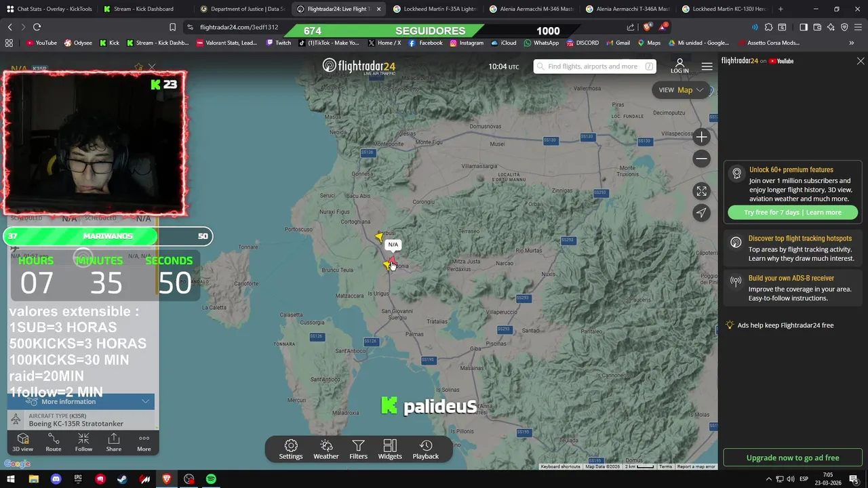Open the WhatsApp bookmark
The image size is (868, 488).
(540, 43)
